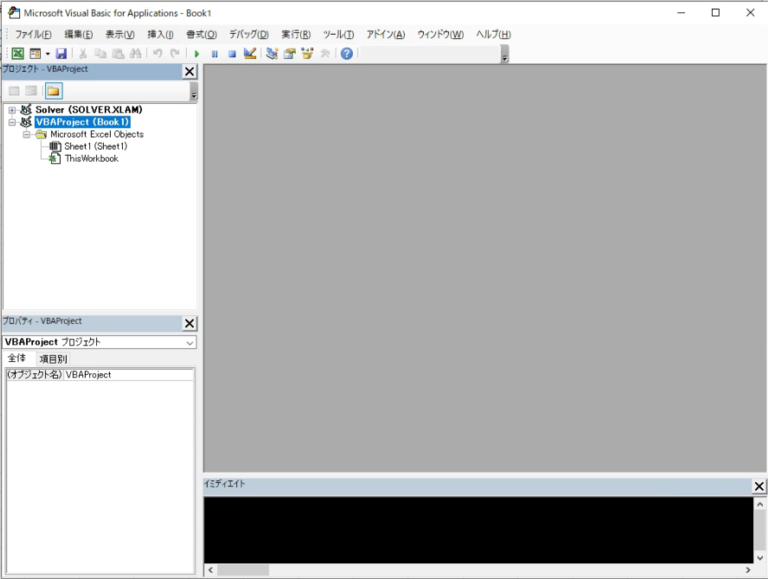The image size is (768, 579).
Task: Collapse the Microsoft Excel Objects folder
Action: coord(26,134)
